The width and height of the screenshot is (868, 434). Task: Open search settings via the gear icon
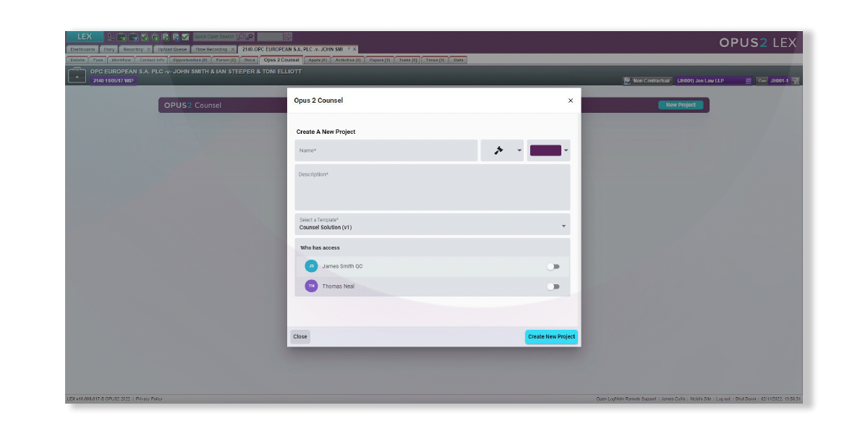pos(250,36)
